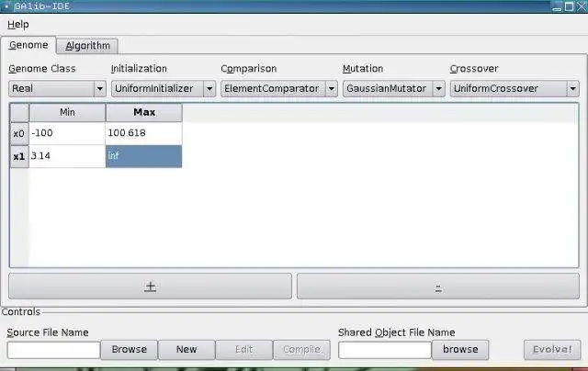Select the highlighted inf cell

(x=144, y=156)
